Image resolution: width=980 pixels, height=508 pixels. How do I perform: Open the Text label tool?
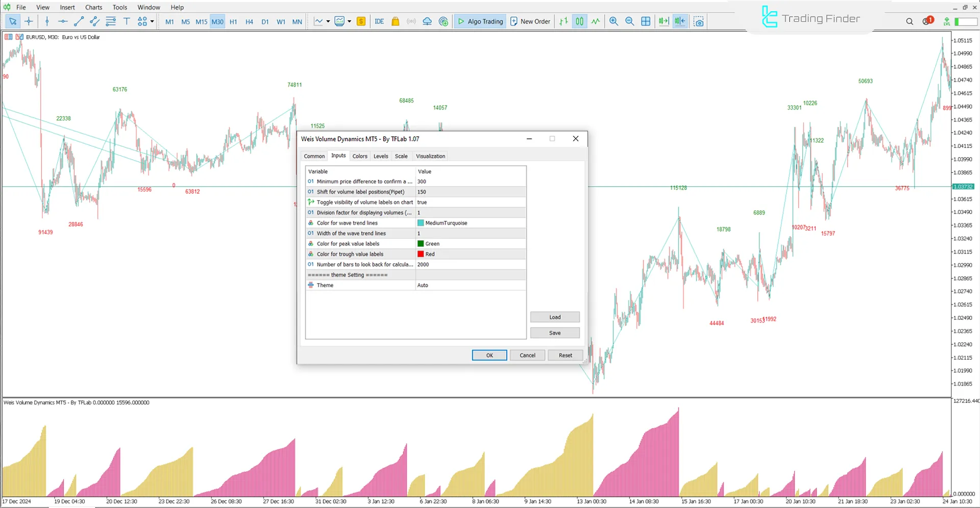tap(127, 21)
